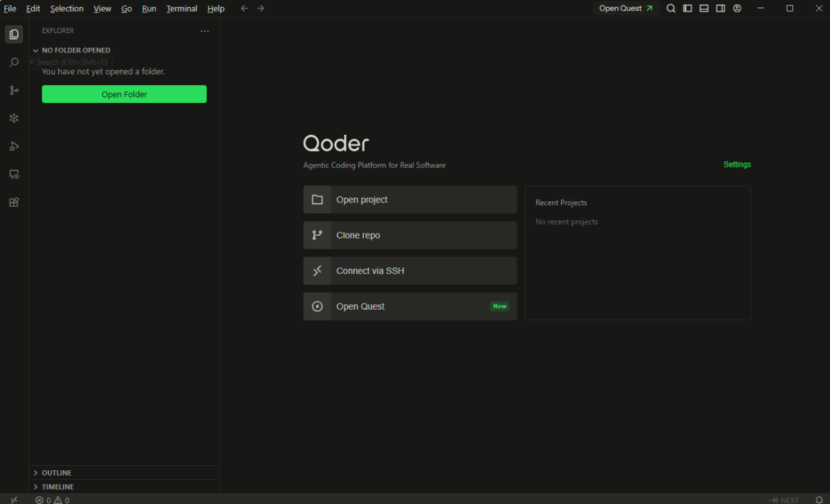
Task: Maximize the Qoder window
Action: click(x=790, y=8)
